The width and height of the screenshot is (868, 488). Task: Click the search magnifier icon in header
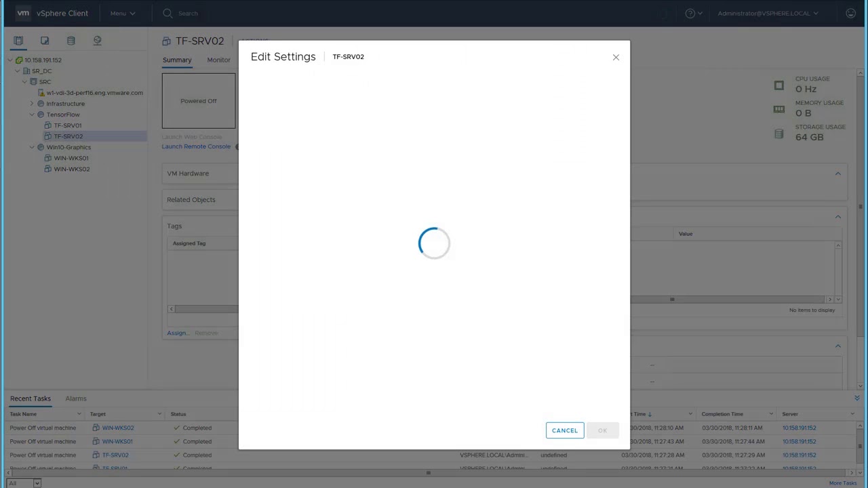167,13
